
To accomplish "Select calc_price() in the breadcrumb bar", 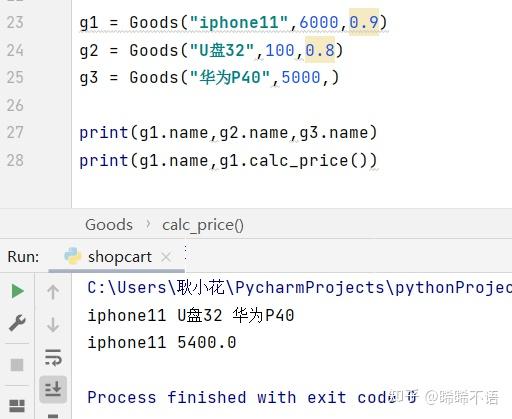I will [x=203, y=225].
